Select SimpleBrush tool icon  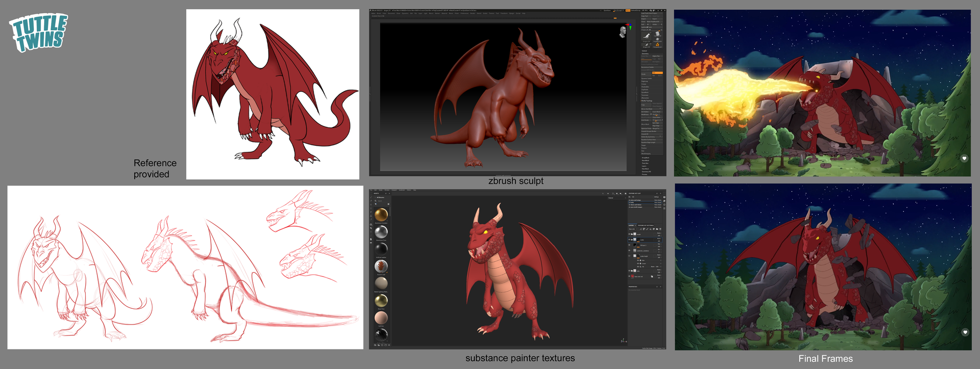click(657, 45)
